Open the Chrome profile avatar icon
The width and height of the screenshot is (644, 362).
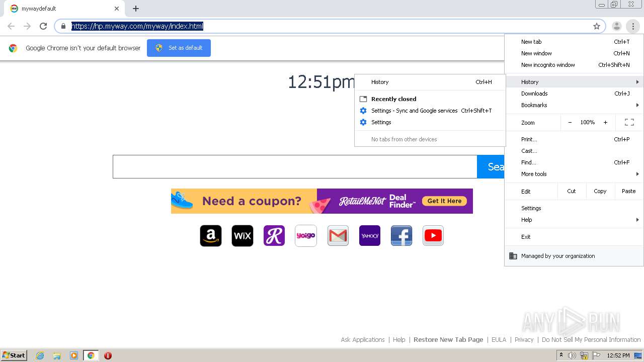tap(616, 26)
